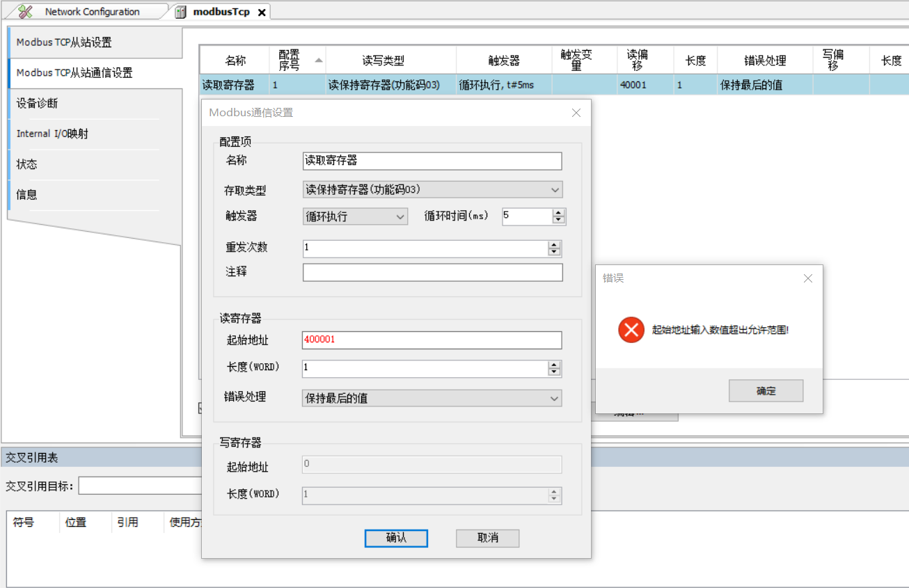Click the red error icon in 错误 dialog

(x=631, y=329)
